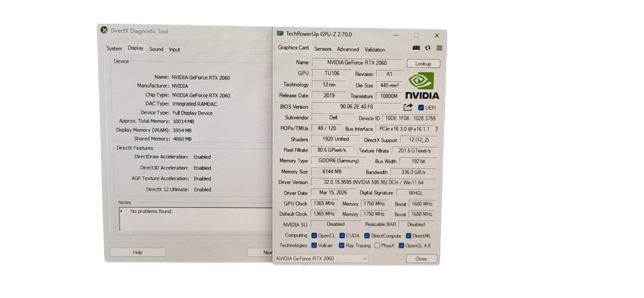Open the Validation tab in GPU-Z
The image size is (644, 298).
tap(375, 50)
